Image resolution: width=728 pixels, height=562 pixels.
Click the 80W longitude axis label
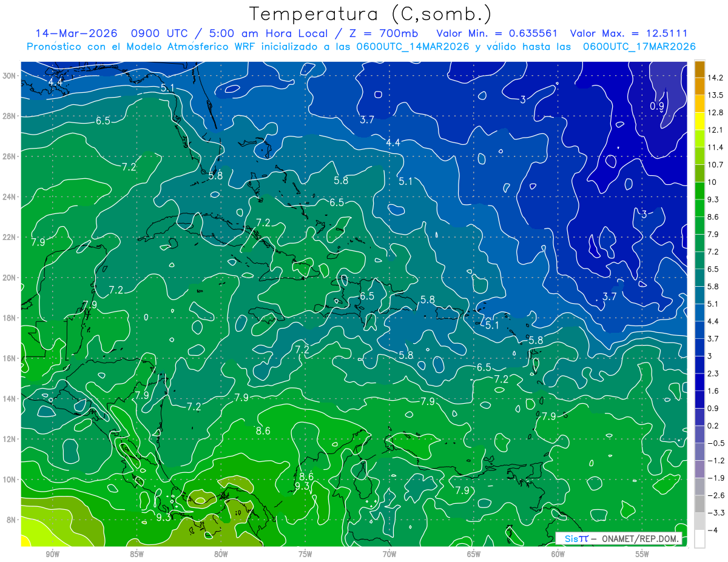221,554
